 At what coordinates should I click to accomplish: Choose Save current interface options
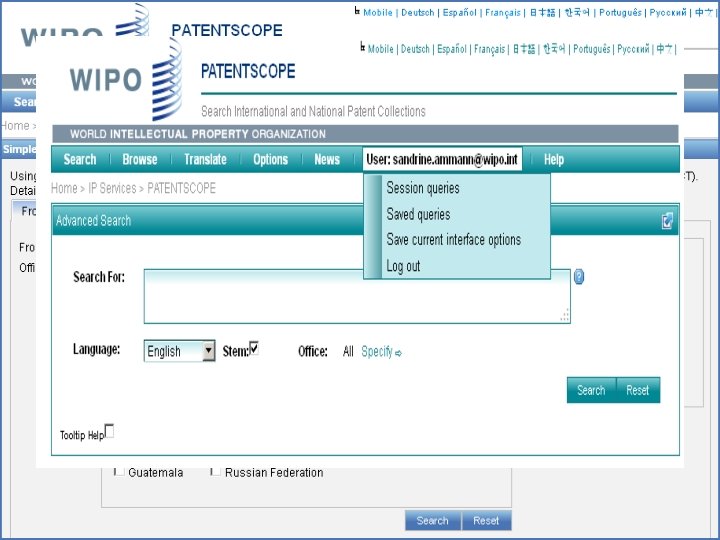click(454, 240)
